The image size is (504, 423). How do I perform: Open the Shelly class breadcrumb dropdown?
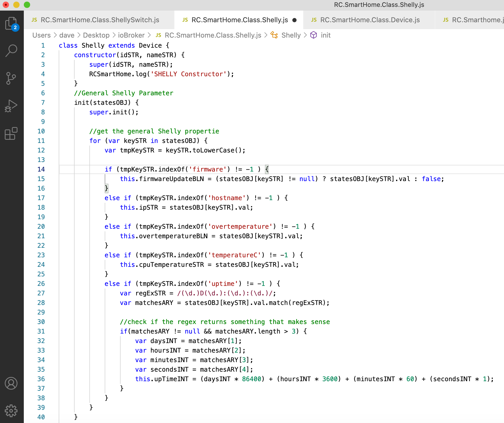coord(291,35)
